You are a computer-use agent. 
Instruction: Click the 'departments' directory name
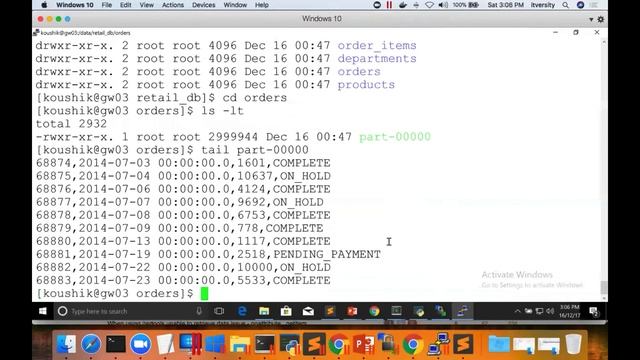click(x=377, y=58)
